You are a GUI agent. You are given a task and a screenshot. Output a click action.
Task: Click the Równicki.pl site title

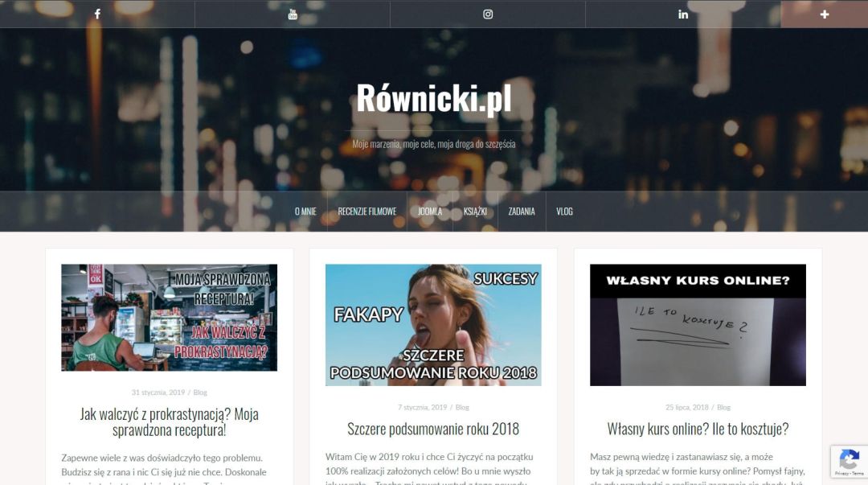(433, 99)
